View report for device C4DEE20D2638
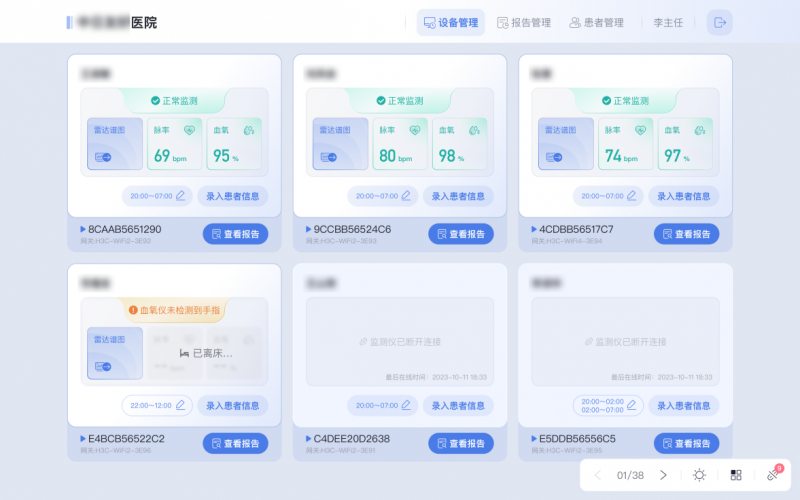 [x=461, y=443]
